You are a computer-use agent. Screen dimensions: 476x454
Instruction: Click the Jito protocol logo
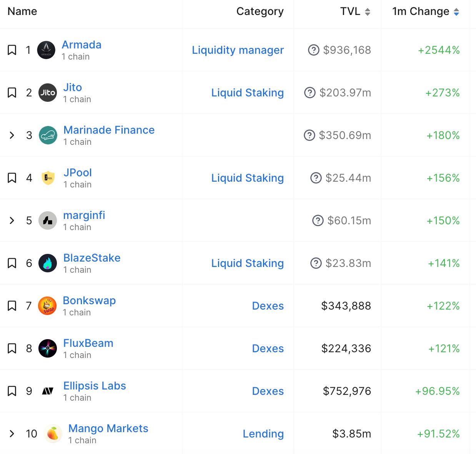tap(48, 93)
